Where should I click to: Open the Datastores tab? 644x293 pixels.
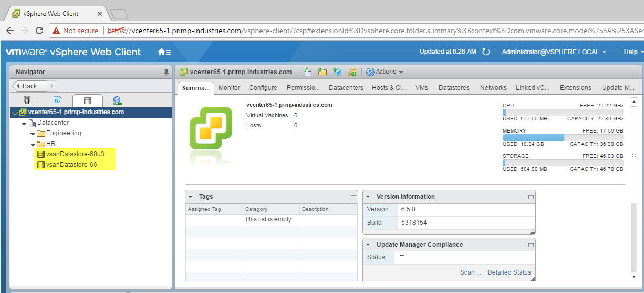tap(454, 88)
